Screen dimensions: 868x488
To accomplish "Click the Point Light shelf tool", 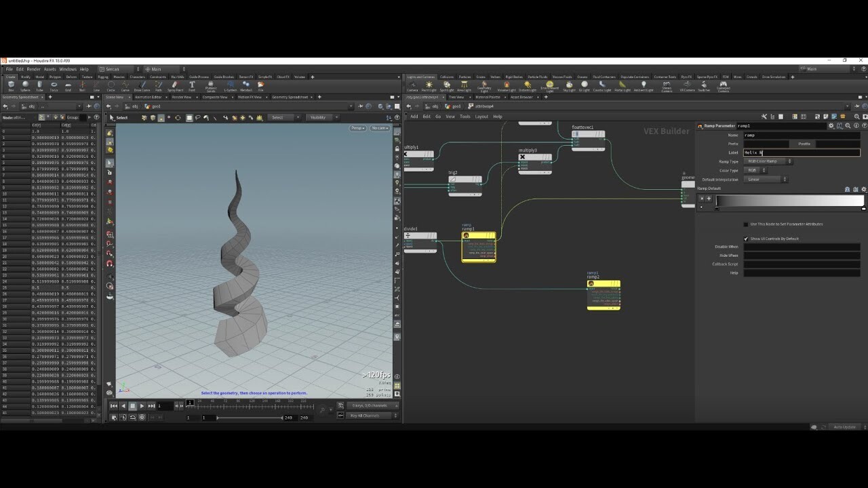I will pyautogui.click(x=428, y=84).
